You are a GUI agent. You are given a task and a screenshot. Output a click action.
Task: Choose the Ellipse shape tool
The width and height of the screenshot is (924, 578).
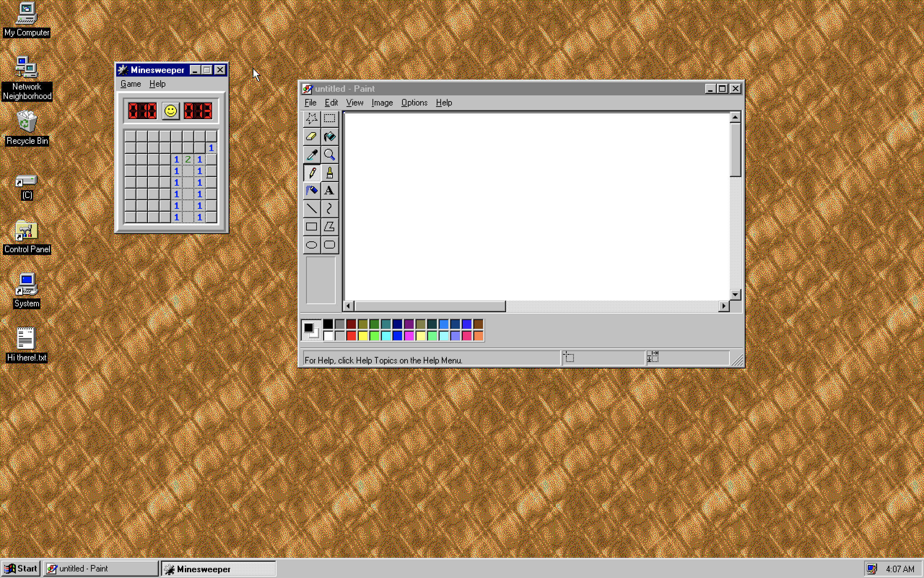click(311, 245)
